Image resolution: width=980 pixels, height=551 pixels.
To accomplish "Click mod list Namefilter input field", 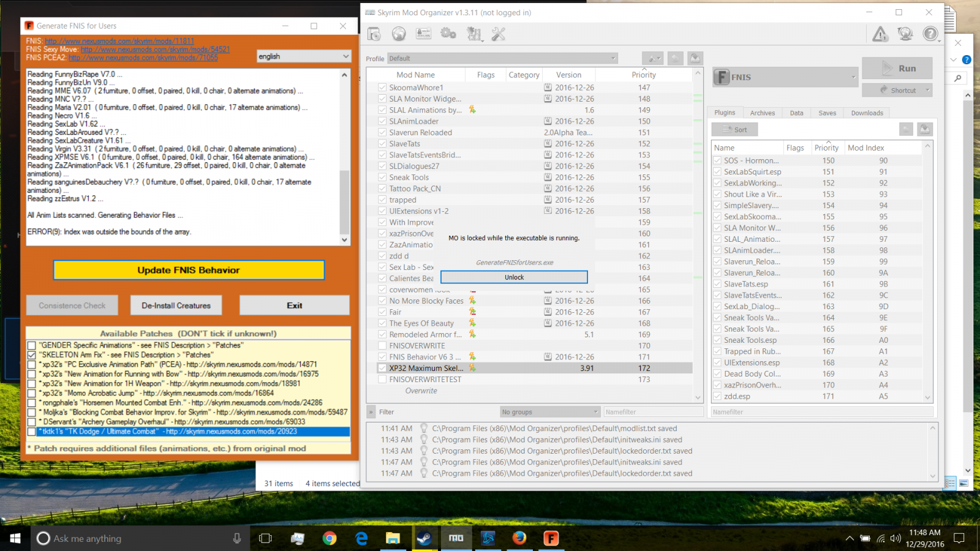I will point(653,412).
